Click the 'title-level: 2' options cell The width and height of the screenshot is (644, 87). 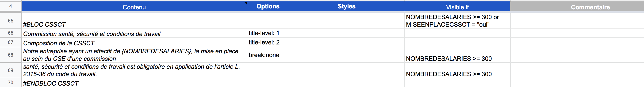pos(268,43)
